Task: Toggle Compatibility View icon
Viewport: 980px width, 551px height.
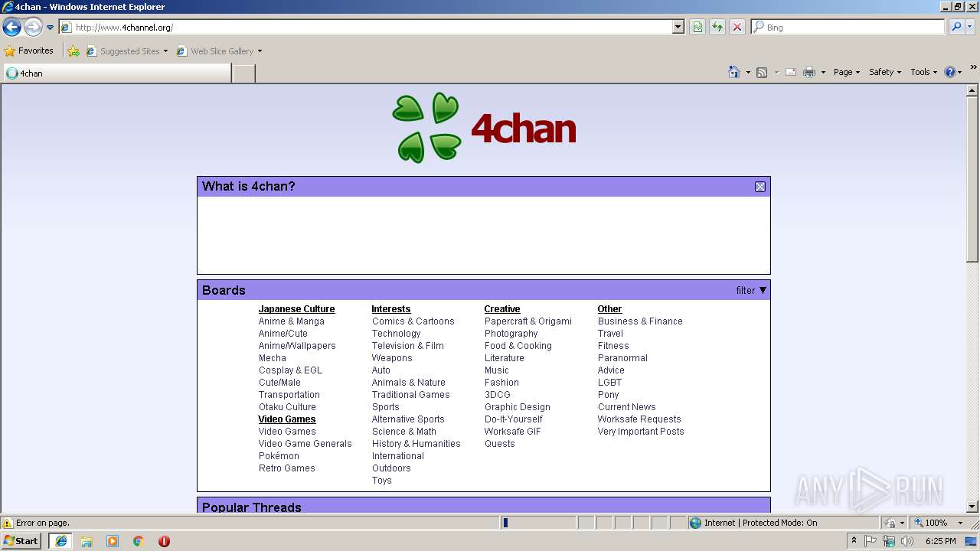Action: pos(697,27)
